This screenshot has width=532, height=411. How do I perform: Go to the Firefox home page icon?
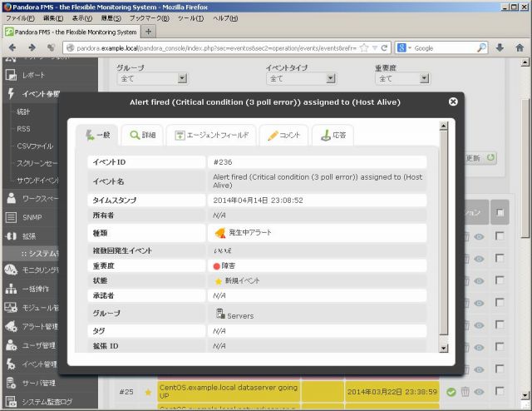point(520,48)
